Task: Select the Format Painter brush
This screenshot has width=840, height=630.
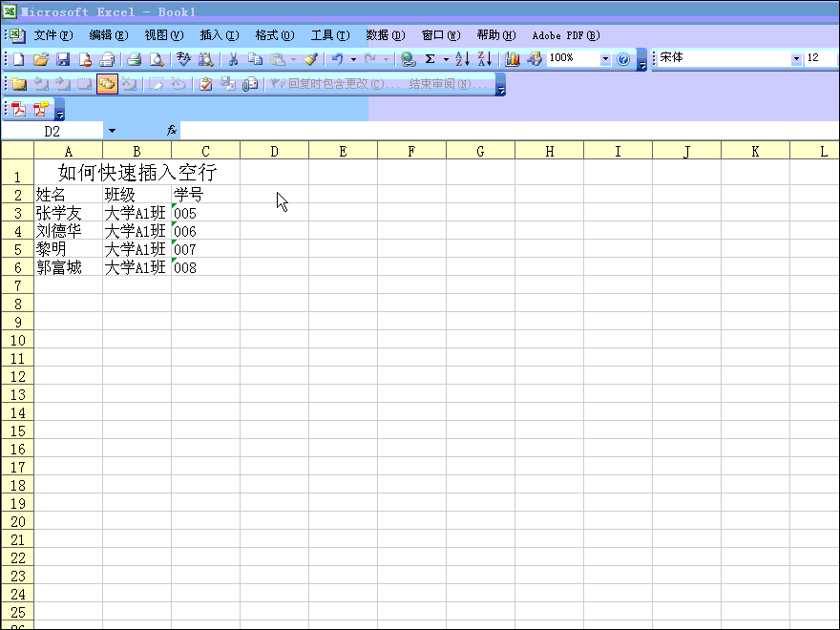Action: click(x=310, y=59)
